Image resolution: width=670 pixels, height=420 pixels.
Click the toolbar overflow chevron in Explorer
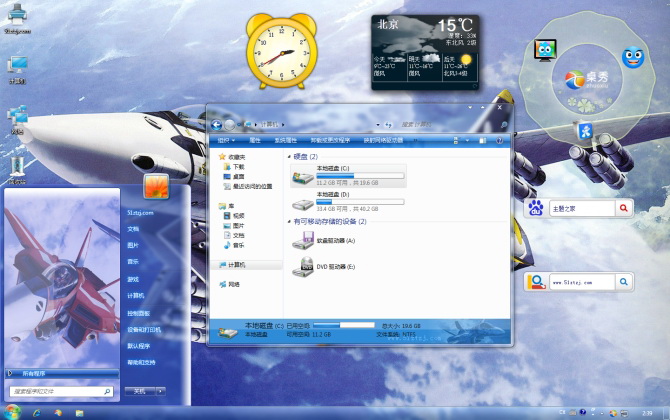415,140
